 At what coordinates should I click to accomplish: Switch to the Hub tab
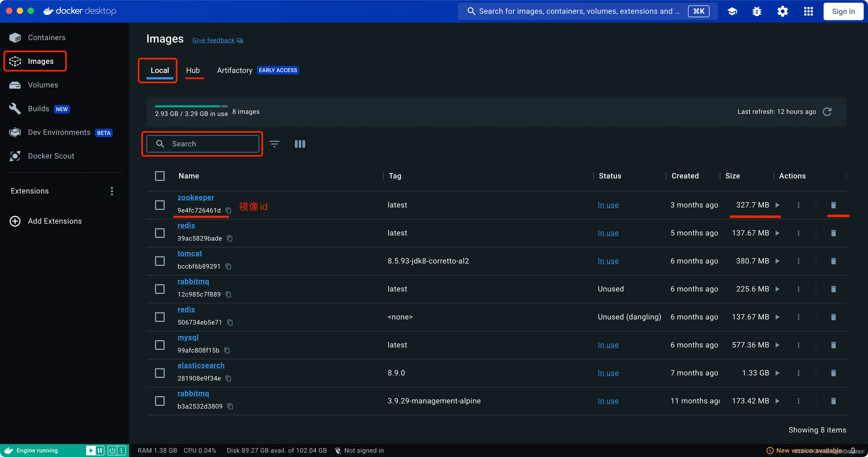[193, 70]
